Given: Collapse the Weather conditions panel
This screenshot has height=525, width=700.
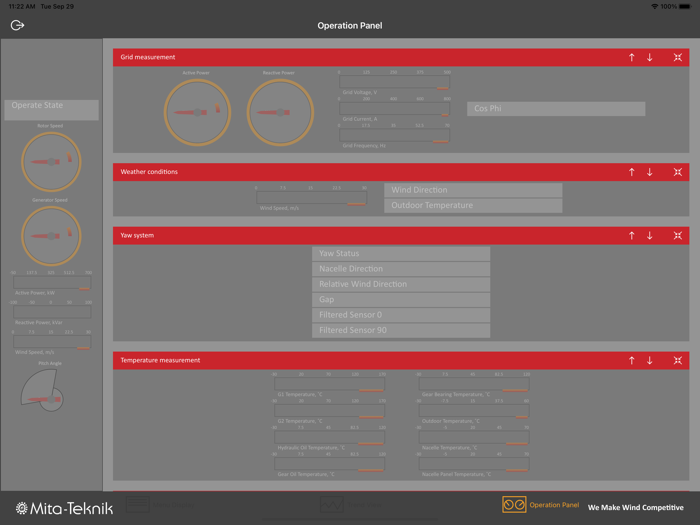Looking at the screenshot, I should tap(678, 172).
